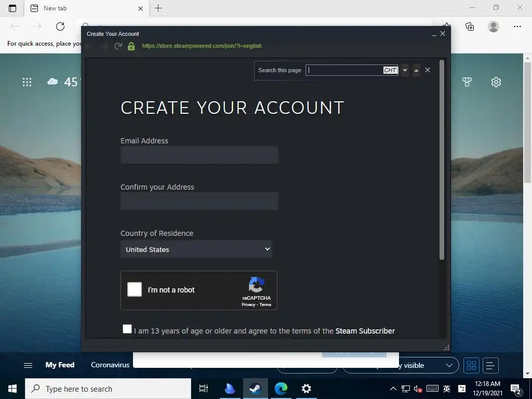Click the network tray icon

pyautogui.click(x=405, y=389)
